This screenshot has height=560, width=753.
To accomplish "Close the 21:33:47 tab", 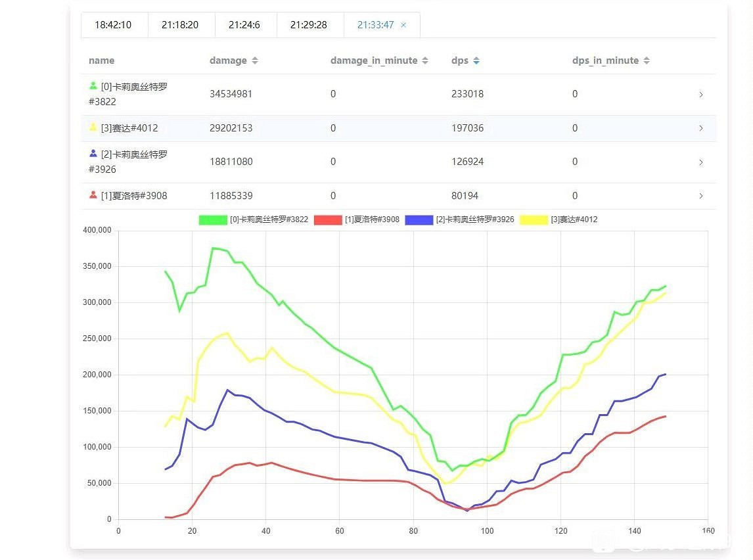I will pyautogui.click(x=403, y=25).
